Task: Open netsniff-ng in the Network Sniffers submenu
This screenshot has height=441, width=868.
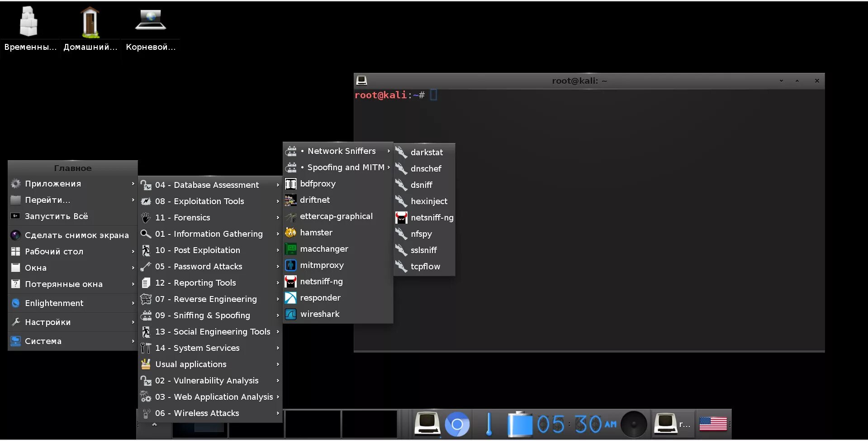Action: click(424, 218)
